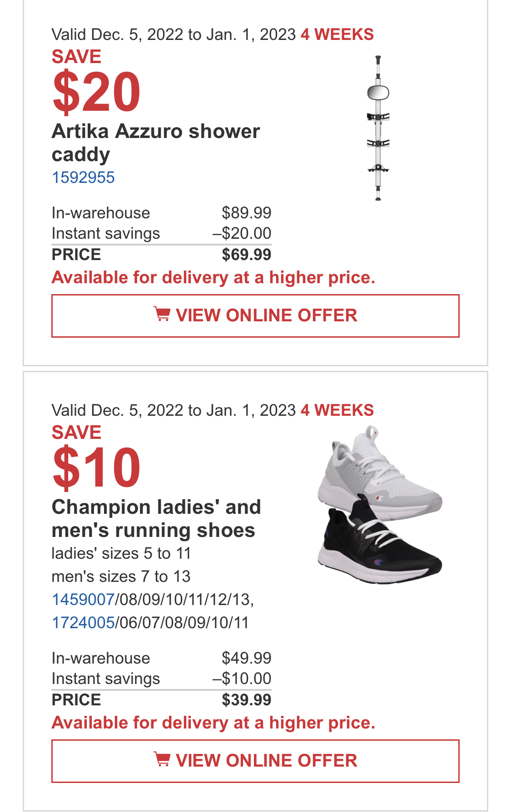The width and height of the screenshot is (511, 812).
Task: Click the $20 savings amount
Action: [x=97, y=92]
